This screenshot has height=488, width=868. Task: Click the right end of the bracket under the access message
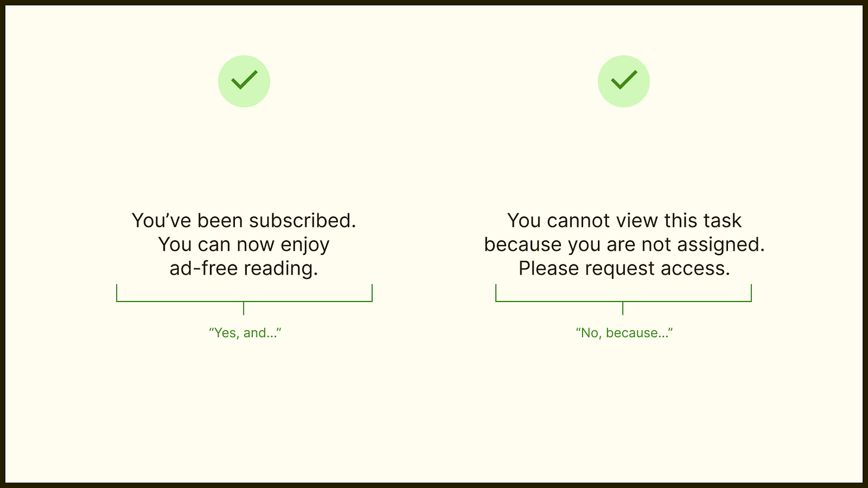click(x=751, y=293)
